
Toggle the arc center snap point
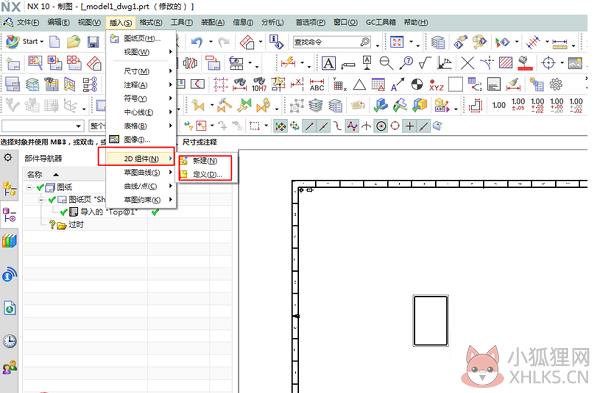point(380,126)
